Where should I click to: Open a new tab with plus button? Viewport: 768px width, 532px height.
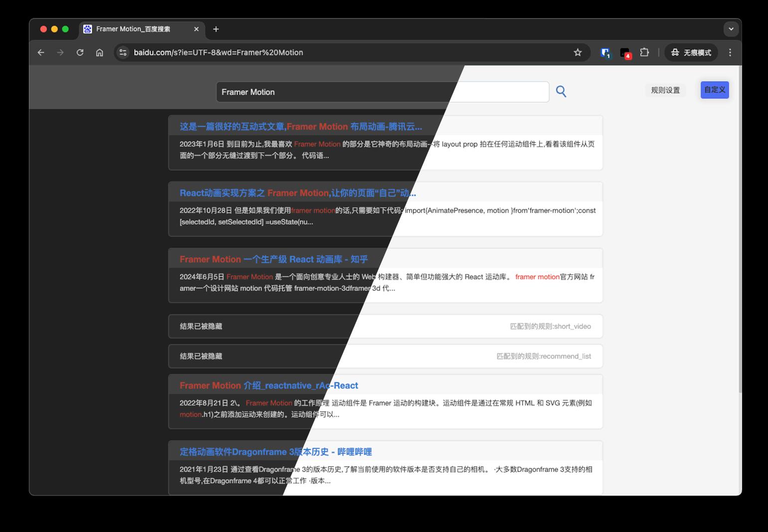click(216, 29)
